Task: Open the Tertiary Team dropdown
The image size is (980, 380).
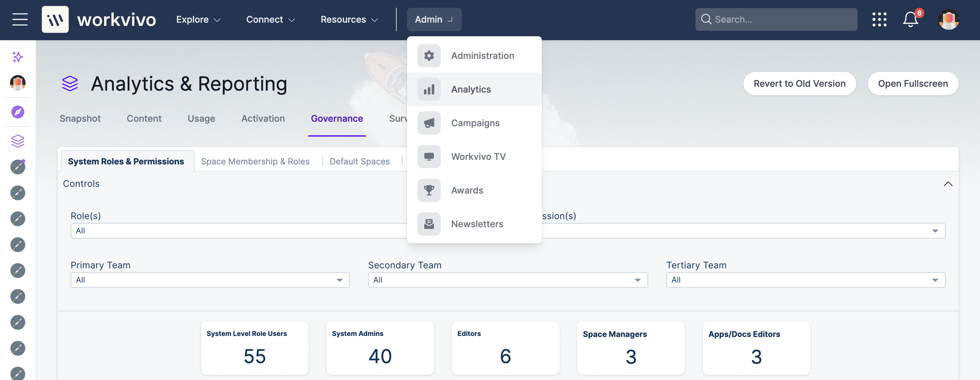Action: point(805,280)
